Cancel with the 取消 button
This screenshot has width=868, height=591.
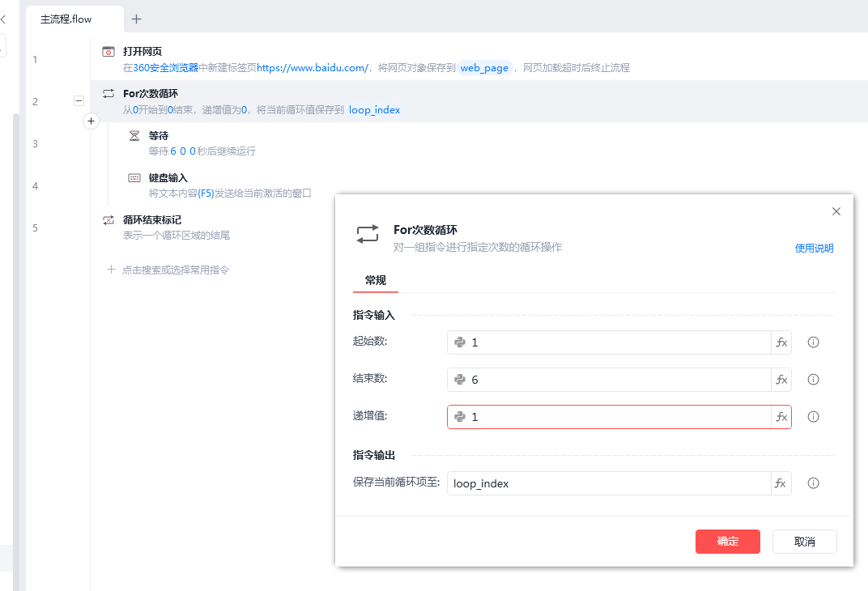click(804, 541)
